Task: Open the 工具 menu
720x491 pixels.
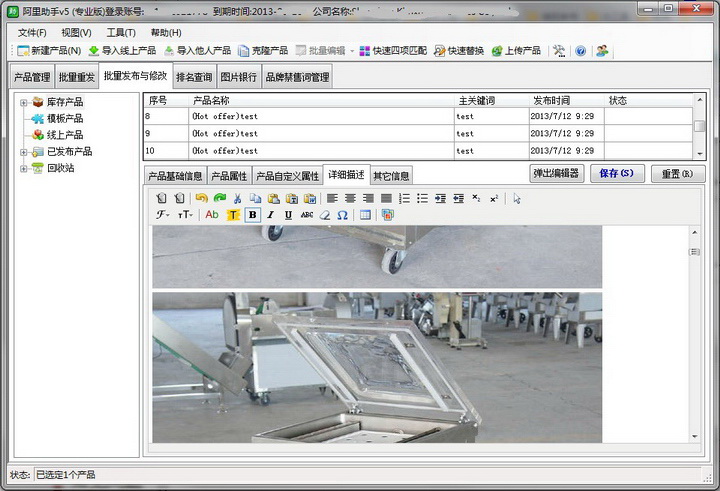Action: click(x=121, y=33)
